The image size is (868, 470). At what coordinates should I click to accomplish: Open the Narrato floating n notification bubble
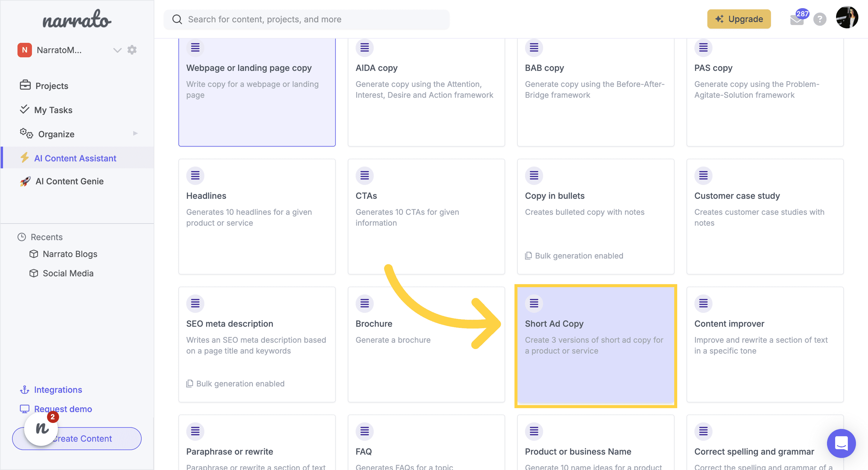(42, 429)
